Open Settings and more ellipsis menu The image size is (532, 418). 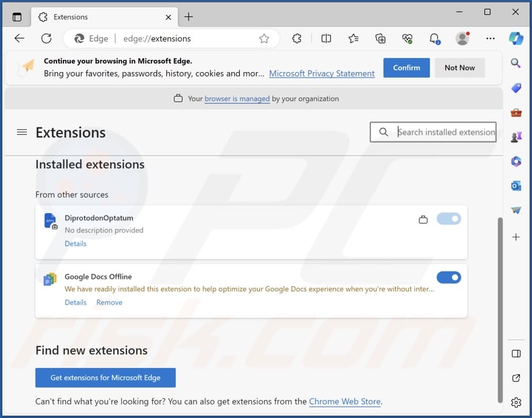click(490, 38)
